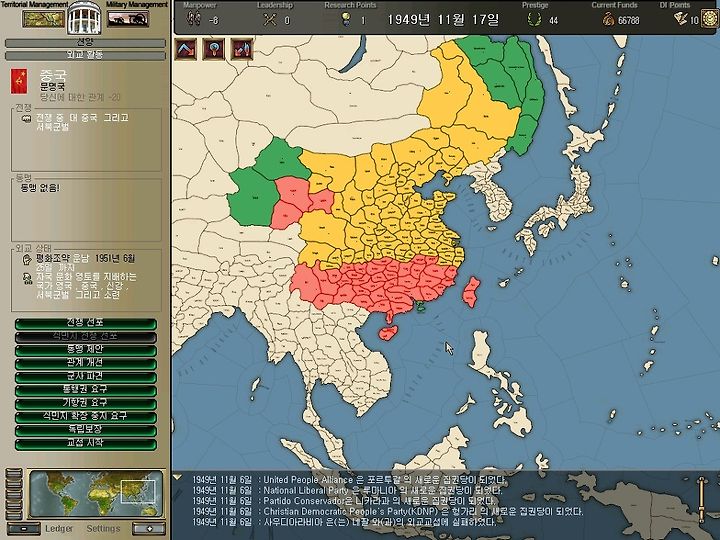
Task: Click the culture territory icon under 외교 상태
Action: (x=27, y=278)
